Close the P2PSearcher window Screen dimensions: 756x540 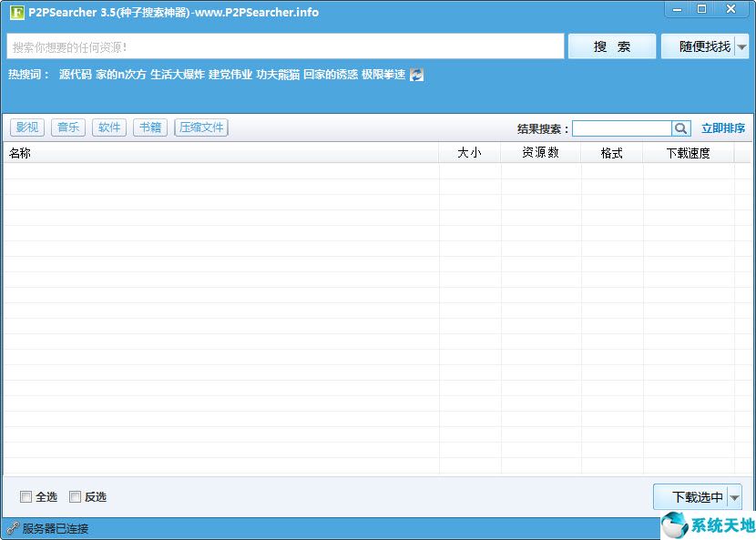point(730,9)
